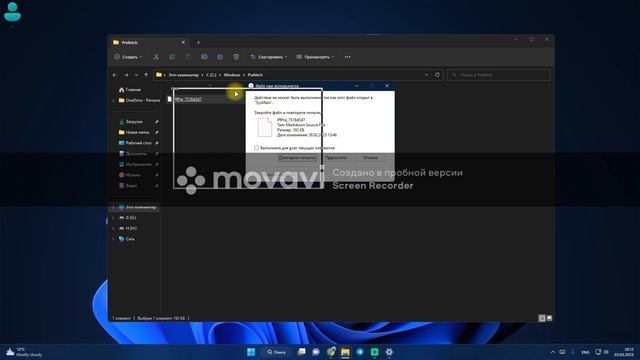Open the Settings gear taskbar icon
The image size is (640, 360).
point(389,352)
